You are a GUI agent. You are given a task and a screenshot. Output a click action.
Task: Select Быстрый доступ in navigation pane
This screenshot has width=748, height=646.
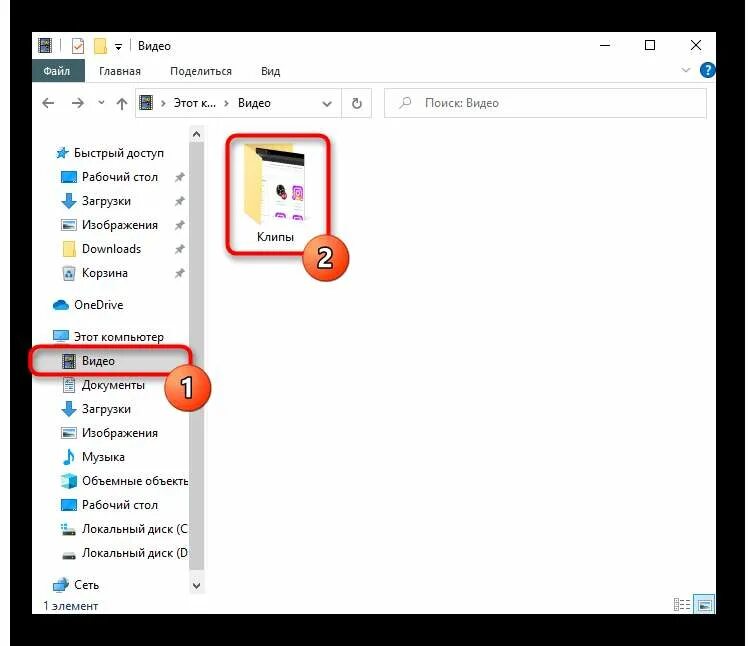[x=118, y=153]
